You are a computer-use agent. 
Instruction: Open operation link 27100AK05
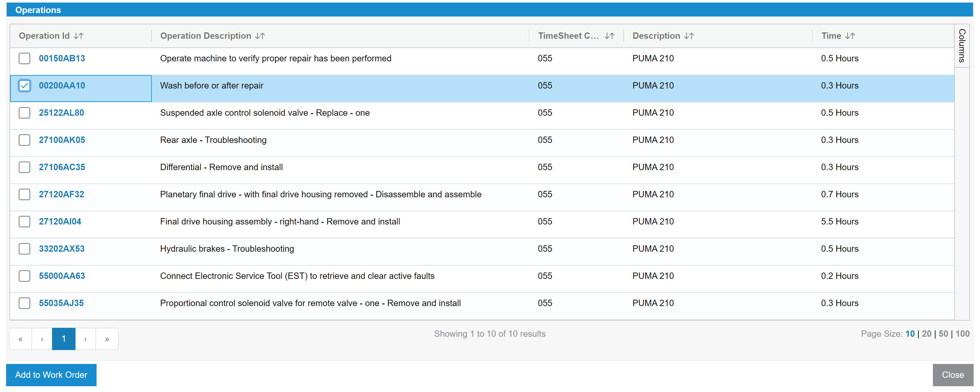coord(62,140)
